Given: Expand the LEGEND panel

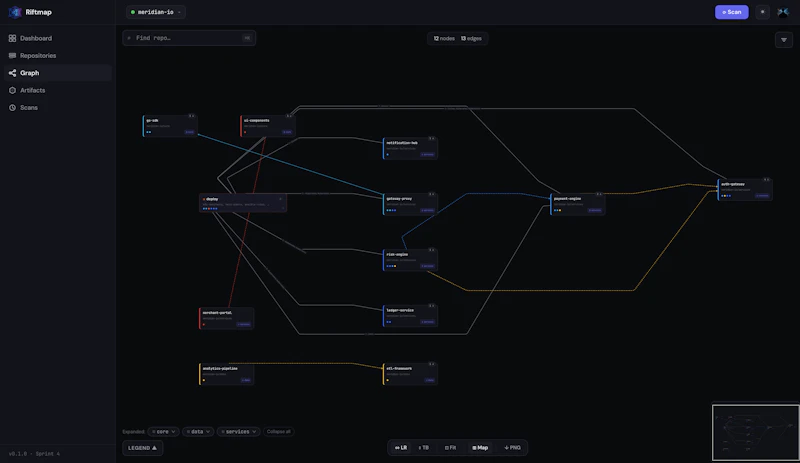Looking at the screenshot, I should (142, 448).
